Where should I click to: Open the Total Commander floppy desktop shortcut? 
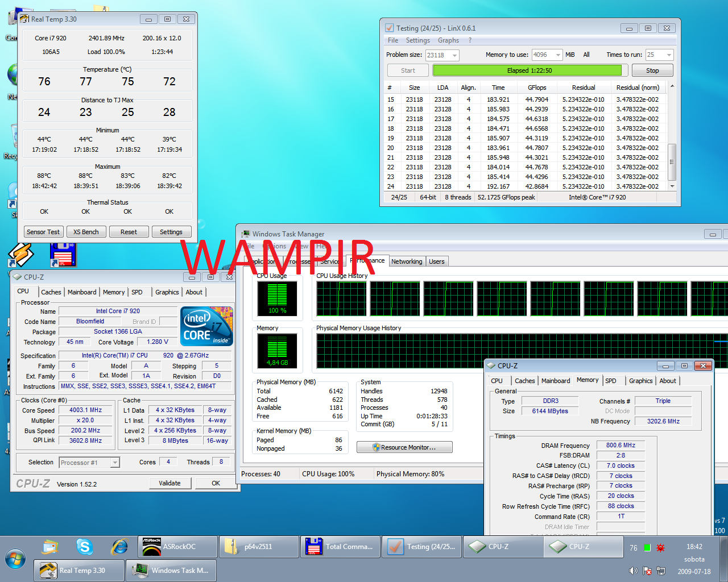(x=63, y=255)
